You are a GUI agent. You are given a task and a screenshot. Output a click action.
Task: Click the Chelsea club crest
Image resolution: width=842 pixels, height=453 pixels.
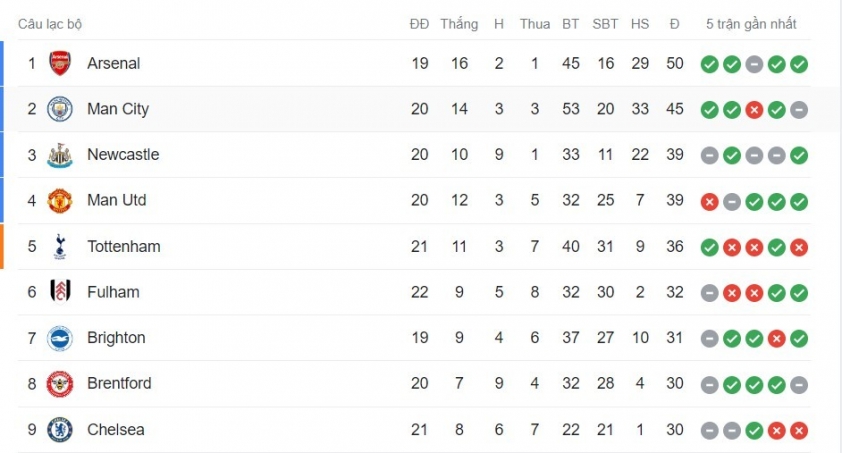pos(60,430)
